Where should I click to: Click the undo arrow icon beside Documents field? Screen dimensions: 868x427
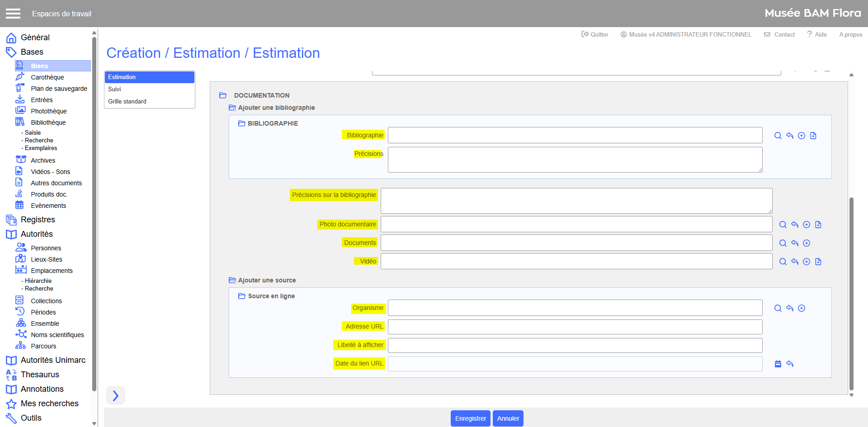[x=794, y=243]
